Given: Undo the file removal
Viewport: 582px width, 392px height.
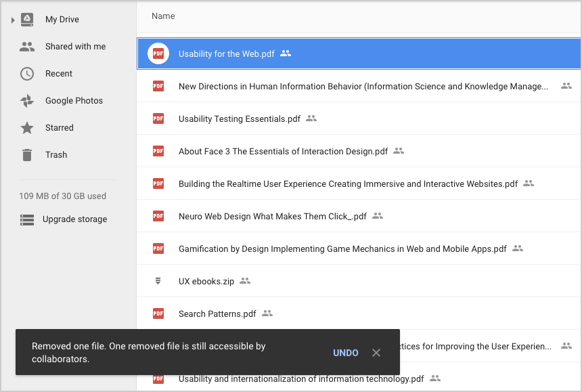Looking at the screenshot, I should click(346, 353).
